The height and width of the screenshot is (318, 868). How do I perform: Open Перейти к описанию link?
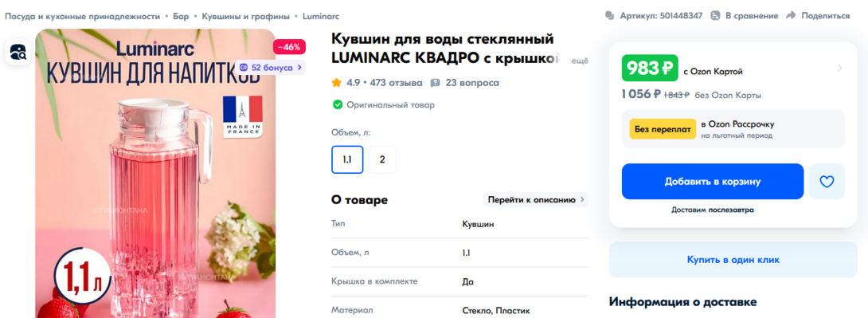[535, 199]
